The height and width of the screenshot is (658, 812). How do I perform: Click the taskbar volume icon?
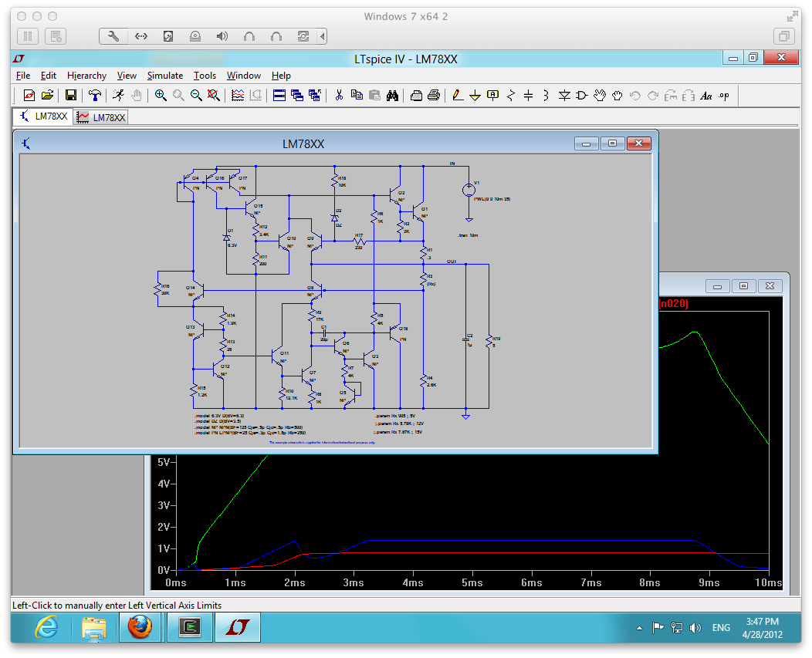click(x=695, y=628)
